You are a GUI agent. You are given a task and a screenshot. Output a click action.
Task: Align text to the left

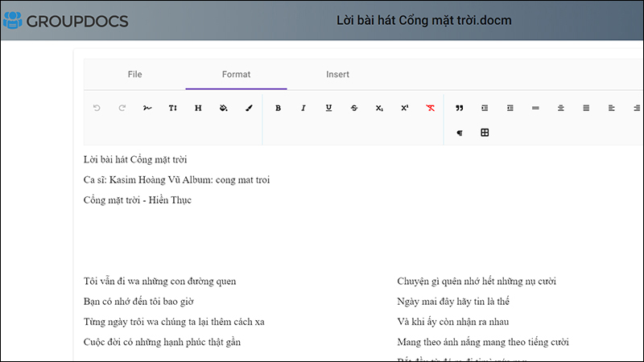pyautogui.click(x=612, y=108)
